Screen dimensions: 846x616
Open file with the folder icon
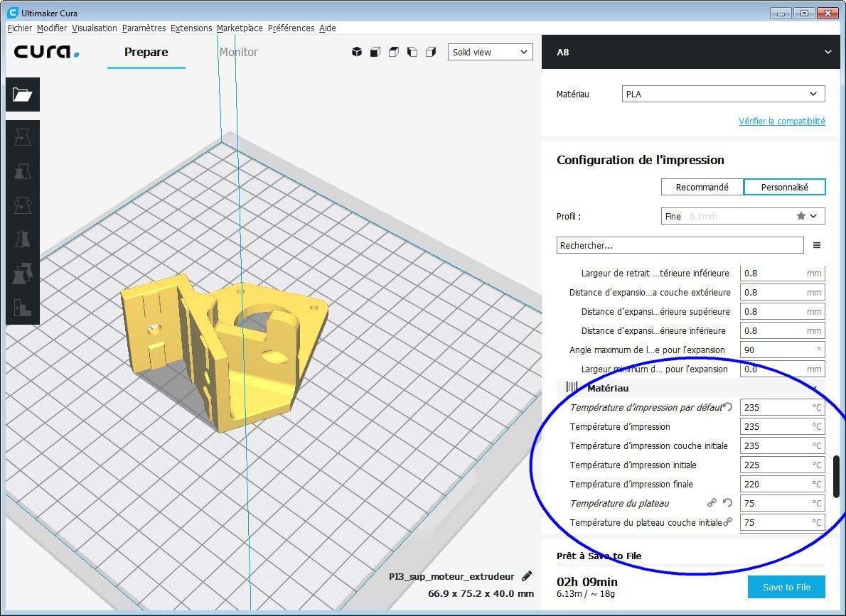click(x=23, y=95)
